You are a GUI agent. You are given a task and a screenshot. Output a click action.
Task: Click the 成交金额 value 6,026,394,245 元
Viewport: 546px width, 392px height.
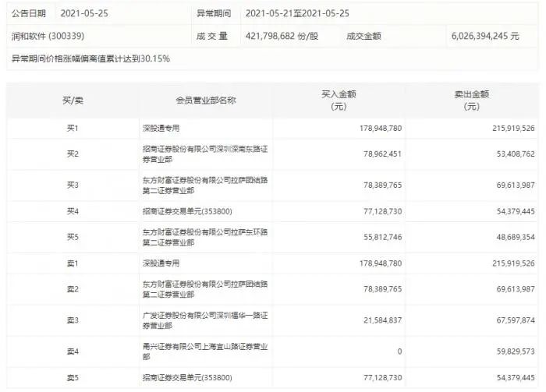tap(485, 36)
